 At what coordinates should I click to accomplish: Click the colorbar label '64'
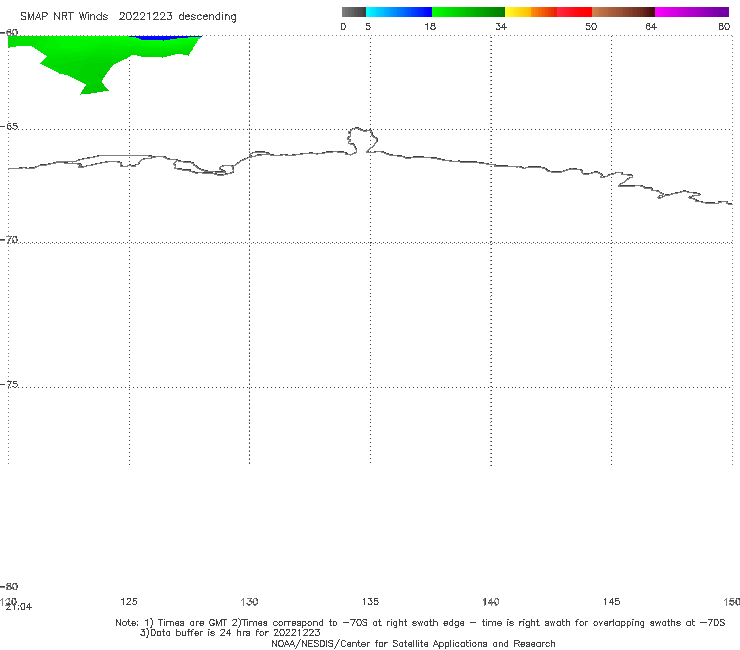[651, 26]
